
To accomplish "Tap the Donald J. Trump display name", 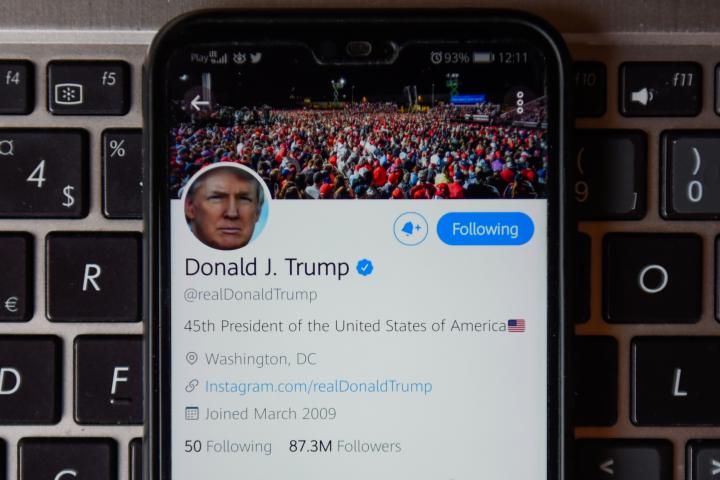I will (267, 267).
